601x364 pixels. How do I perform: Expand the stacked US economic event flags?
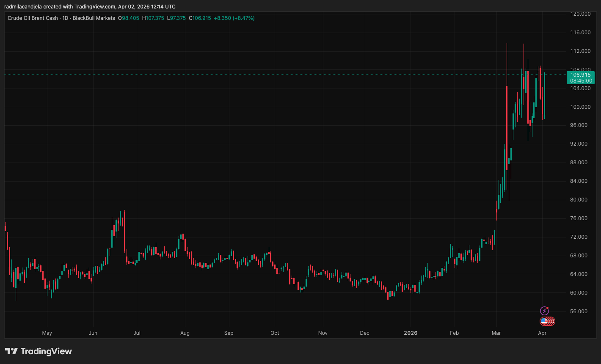pos(550,321)
